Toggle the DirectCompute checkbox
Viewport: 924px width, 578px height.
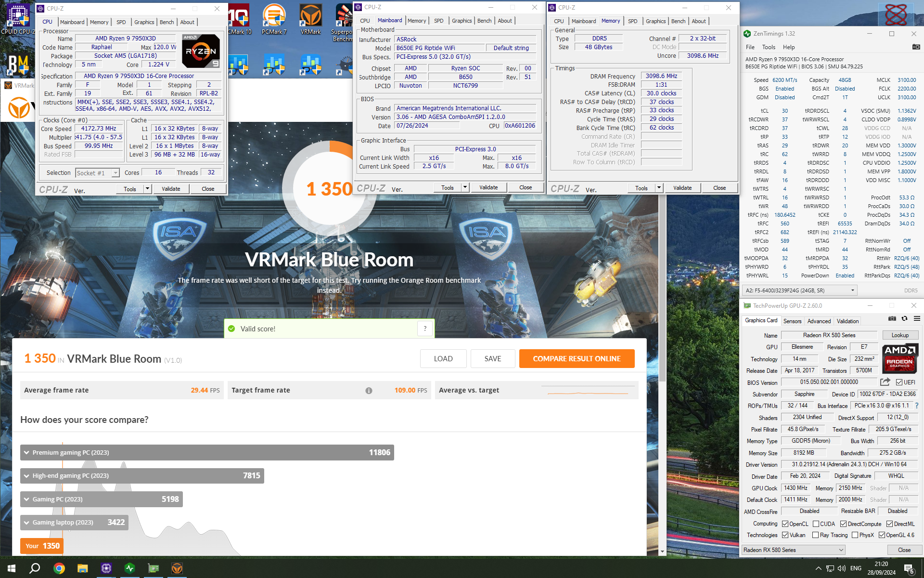pos(843,524)
